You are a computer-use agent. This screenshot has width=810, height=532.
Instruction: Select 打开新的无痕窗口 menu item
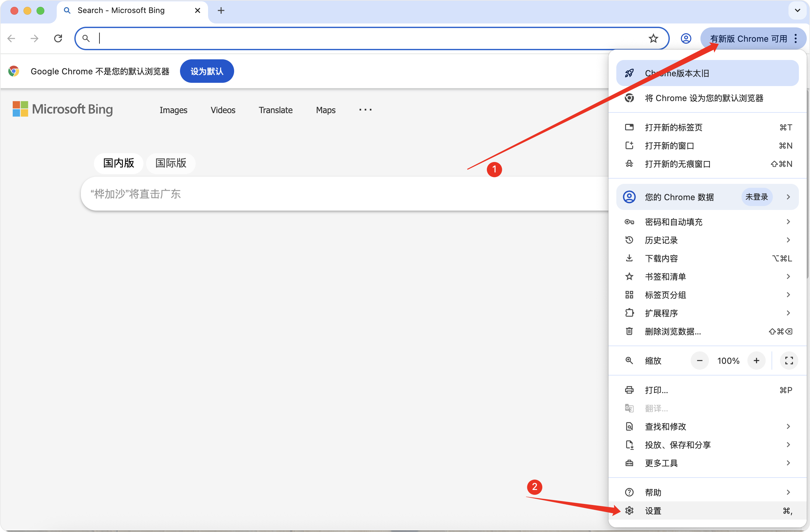[x=677, y=164]
